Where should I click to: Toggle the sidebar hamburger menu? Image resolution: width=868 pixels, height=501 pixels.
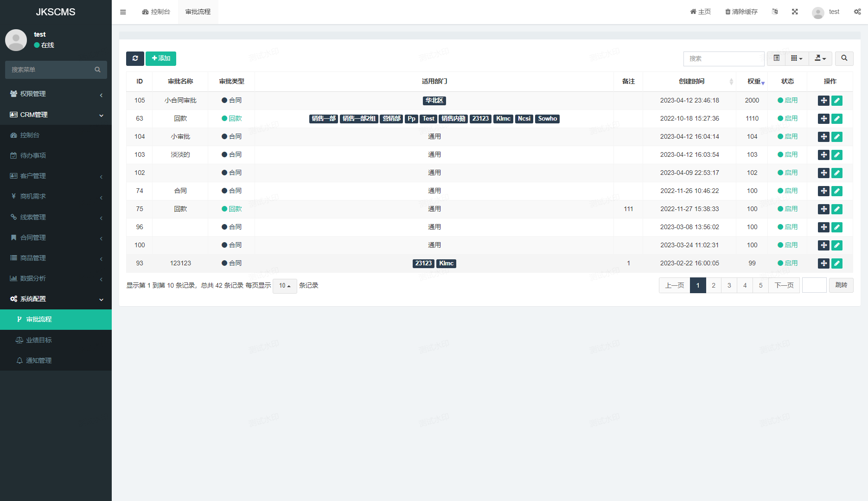tap(123, 12)
